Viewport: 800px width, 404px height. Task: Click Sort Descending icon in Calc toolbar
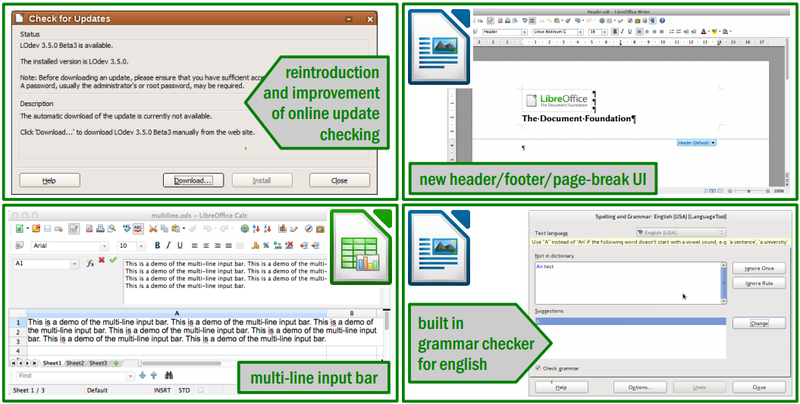pyautogui.click(x=268, y=229)
